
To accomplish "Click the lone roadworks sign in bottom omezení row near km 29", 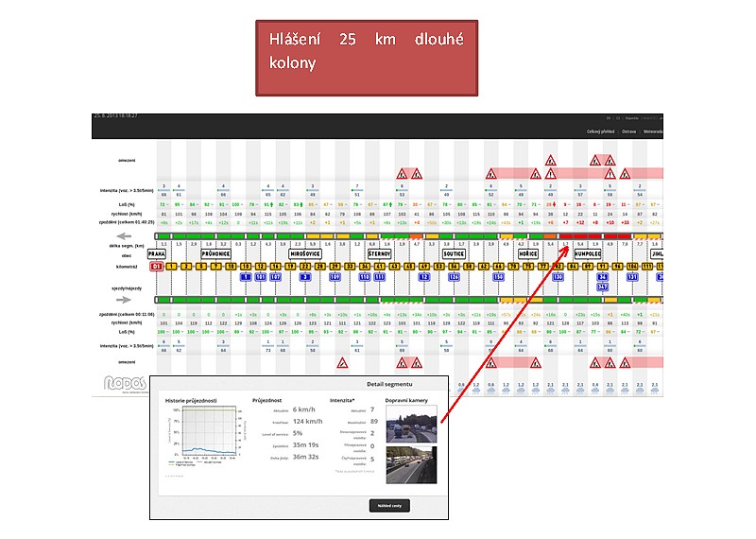I will coord(342,363).
